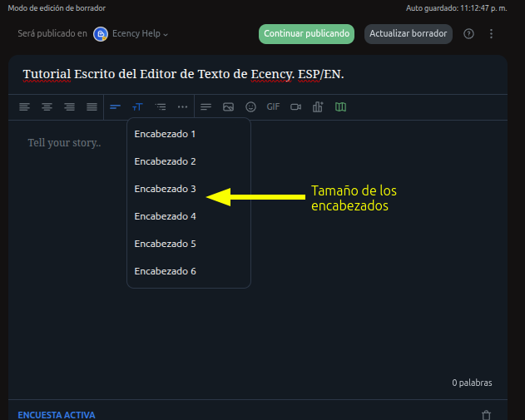Toggle the heading size (tT) tool
Viewport: 525px width, 420px height.
point(137,107)
